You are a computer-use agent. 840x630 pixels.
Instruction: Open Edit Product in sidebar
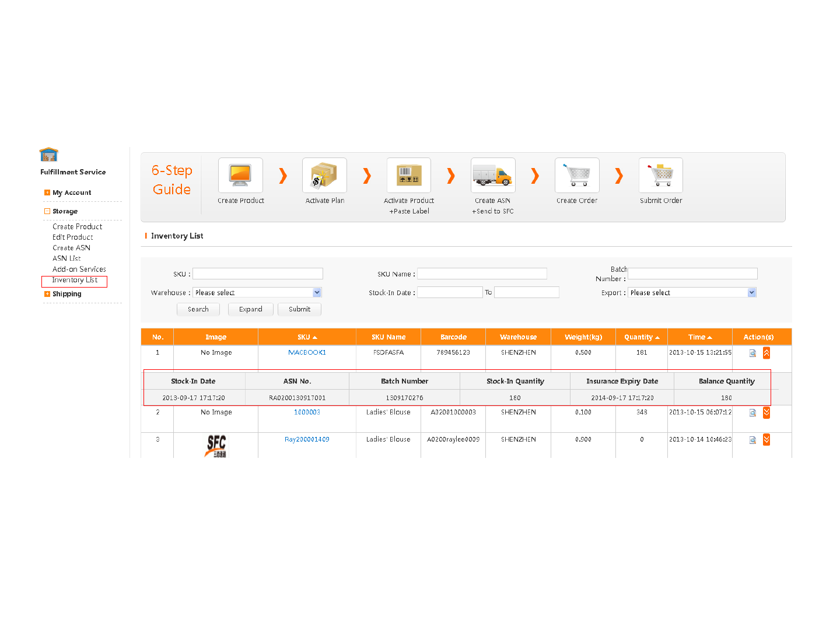click(x=72, y=237)
